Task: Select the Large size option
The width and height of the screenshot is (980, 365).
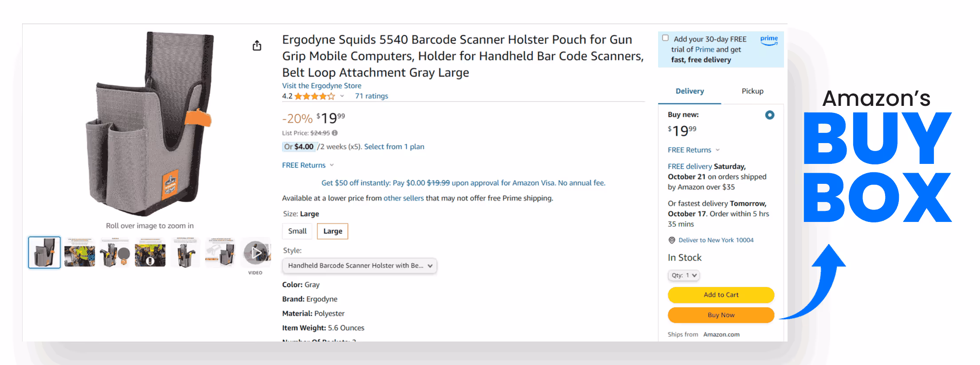Action: pyautogui.click(x=333, y=231)
